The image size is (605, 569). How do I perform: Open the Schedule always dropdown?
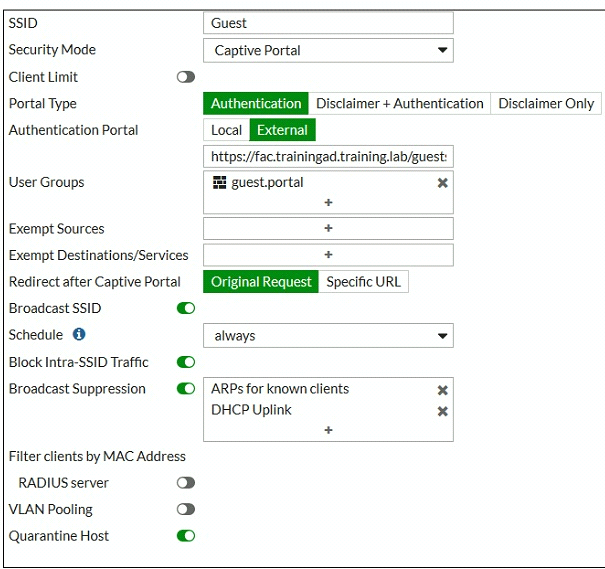coord(328,336)
